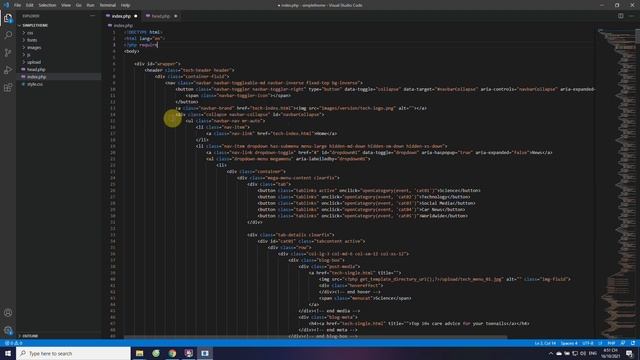This screenshot has width=640, height=360.
Task: Click the notifications bell in status bar
Action: (633, 343)
